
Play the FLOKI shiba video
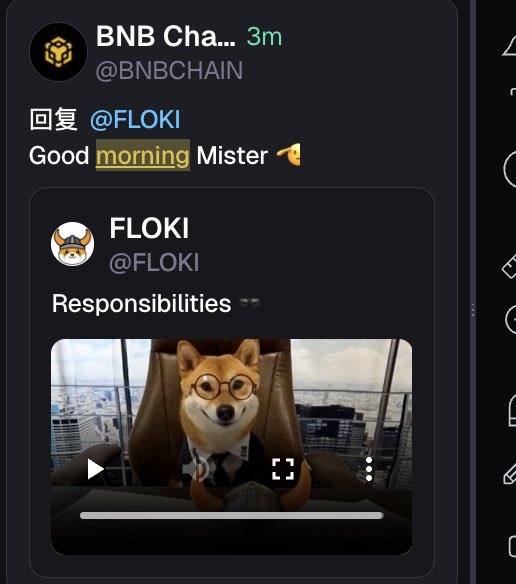click(95, 469)
